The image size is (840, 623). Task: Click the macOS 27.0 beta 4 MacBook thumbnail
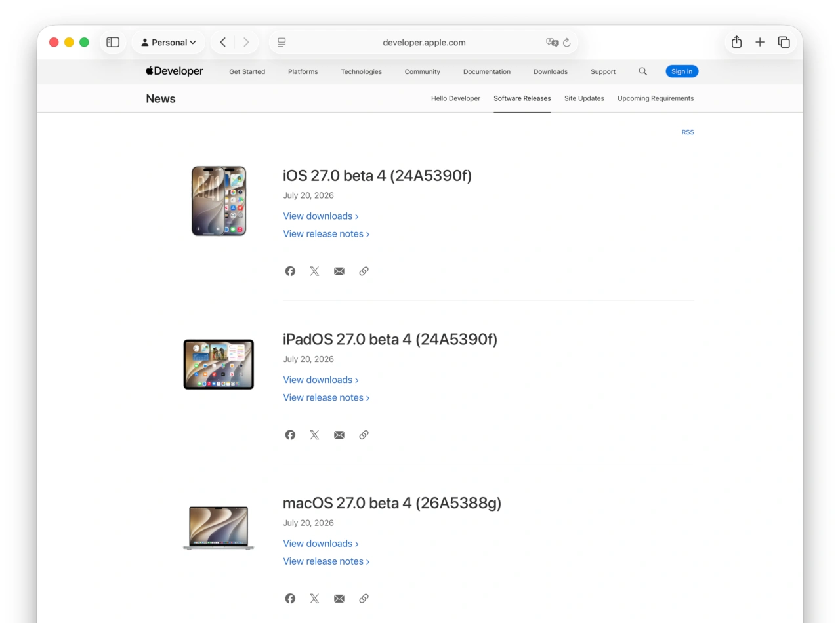point(219,527)
